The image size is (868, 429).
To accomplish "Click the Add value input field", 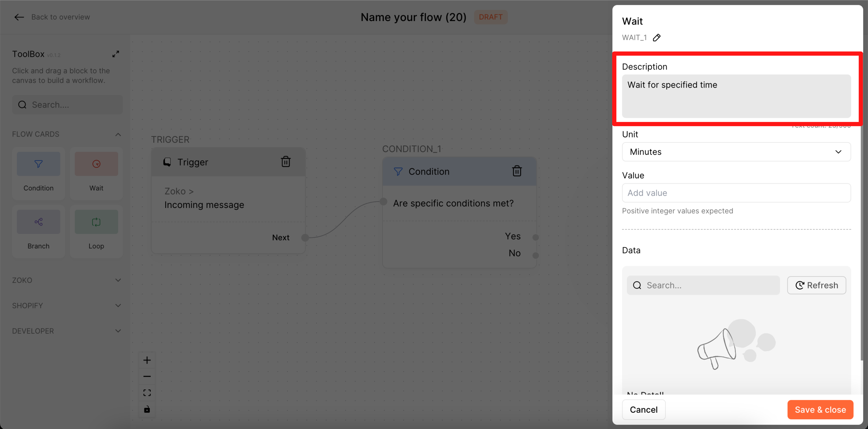I will [x=736, y=193].
